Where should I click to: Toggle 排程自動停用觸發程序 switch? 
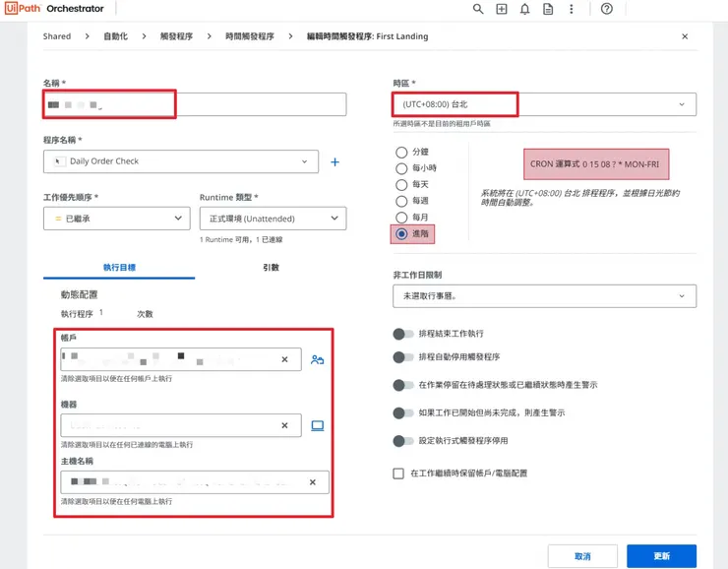point(402,356)
